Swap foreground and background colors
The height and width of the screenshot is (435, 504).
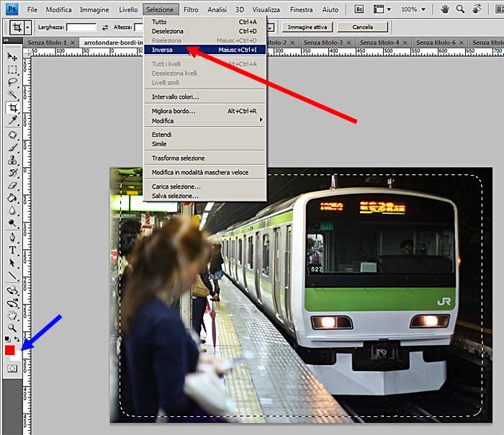point(17,339)
